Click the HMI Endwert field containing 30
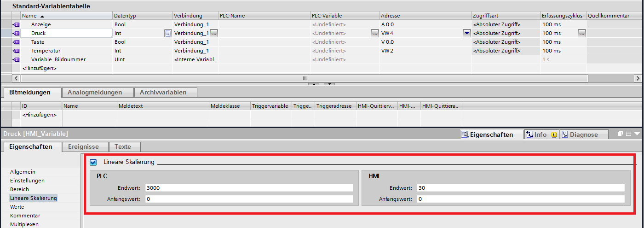The width and height of the screenshot is (644, 228). [521, 188]
